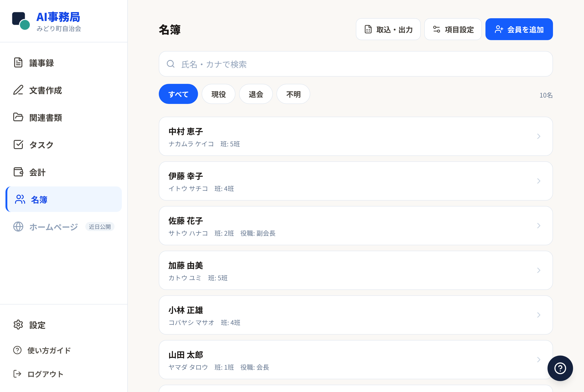
Task: Click the 近日公開 badge
Action: [100, 227]
